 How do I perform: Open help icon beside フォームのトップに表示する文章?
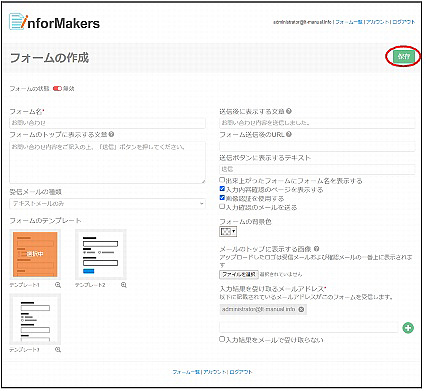tap(111, 134)
